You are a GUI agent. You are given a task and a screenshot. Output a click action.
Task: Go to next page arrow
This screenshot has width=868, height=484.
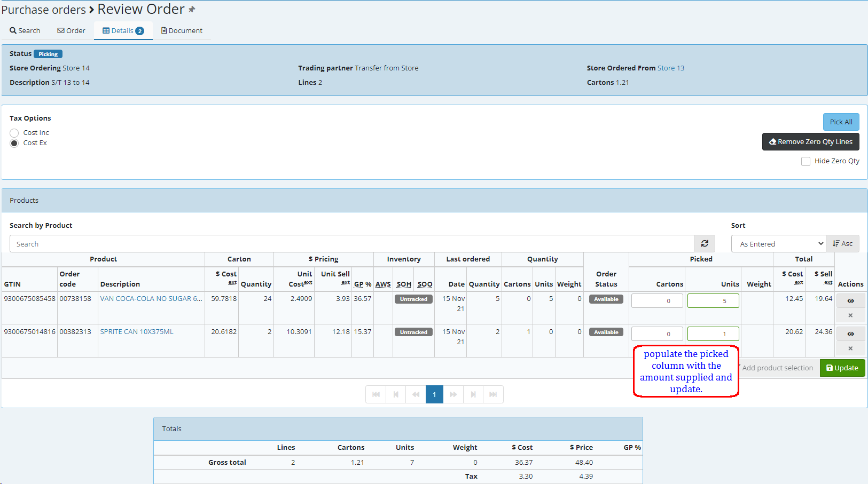coord(473,394)
